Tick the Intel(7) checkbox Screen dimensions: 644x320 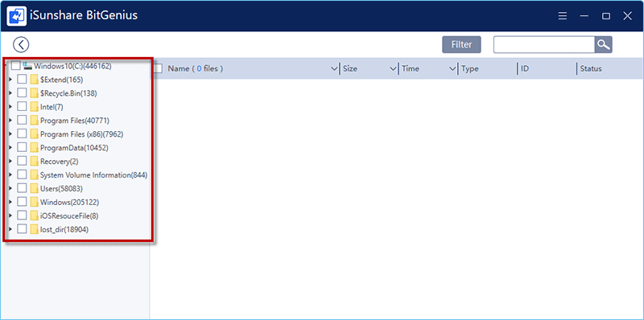[x=22, y=107]
